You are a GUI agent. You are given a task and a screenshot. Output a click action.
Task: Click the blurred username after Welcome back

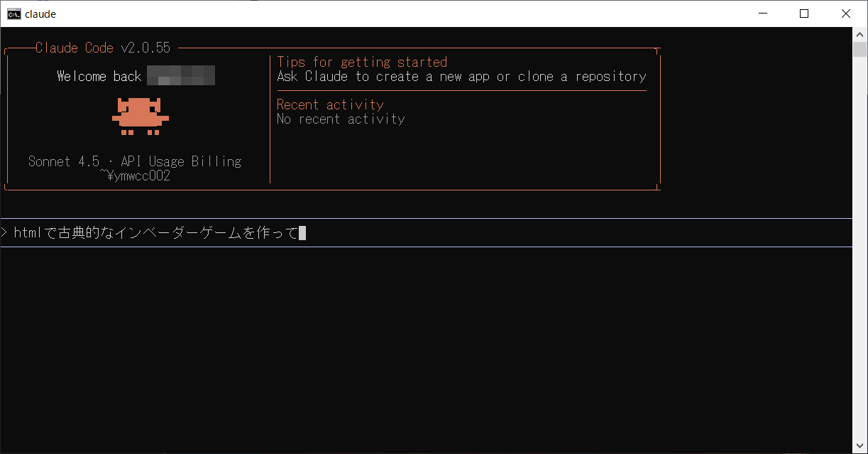tap(180, 76)
